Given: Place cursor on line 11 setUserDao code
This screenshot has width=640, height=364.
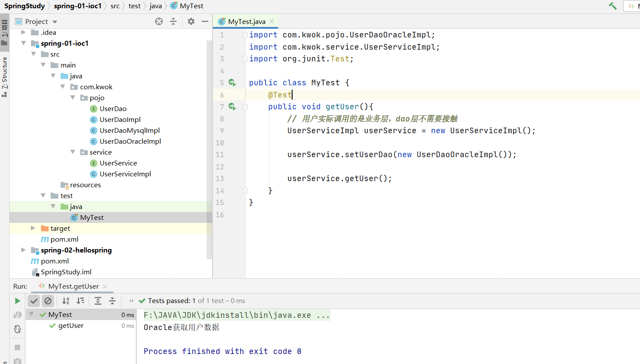Looking at the screenshot, I should (402, 155).
